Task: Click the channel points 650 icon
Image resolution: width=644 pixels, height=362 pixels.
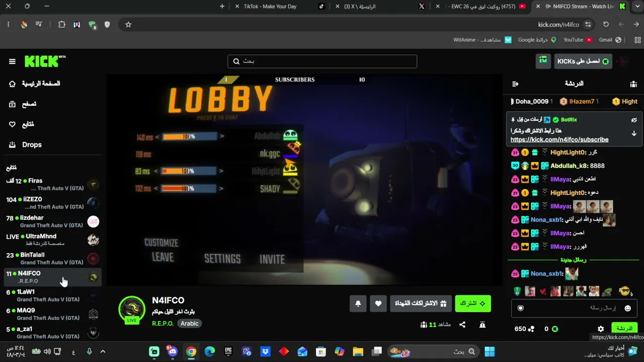Action: [x=531, y=329]
